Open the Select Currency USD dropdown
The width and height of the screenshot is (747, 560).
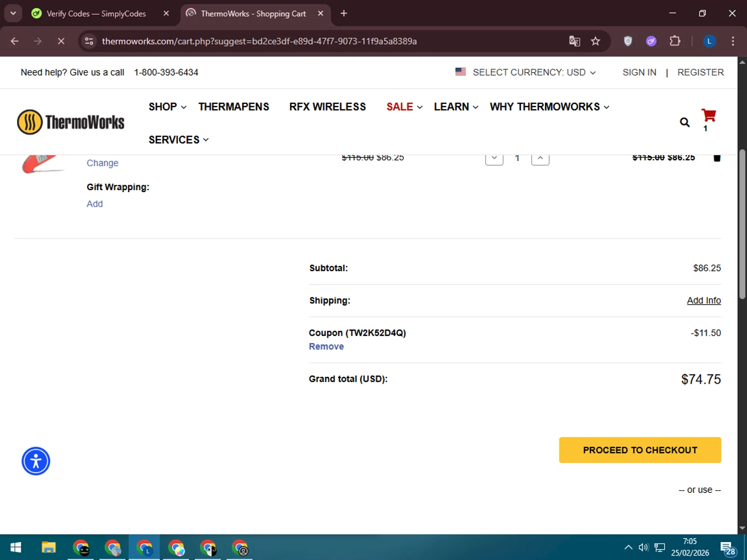click(526, 72)
